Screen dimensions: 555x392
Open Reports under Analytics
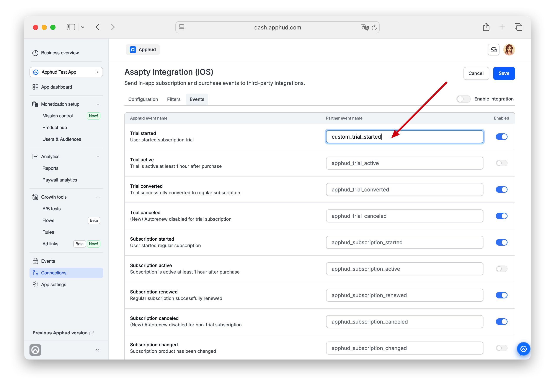50,168
